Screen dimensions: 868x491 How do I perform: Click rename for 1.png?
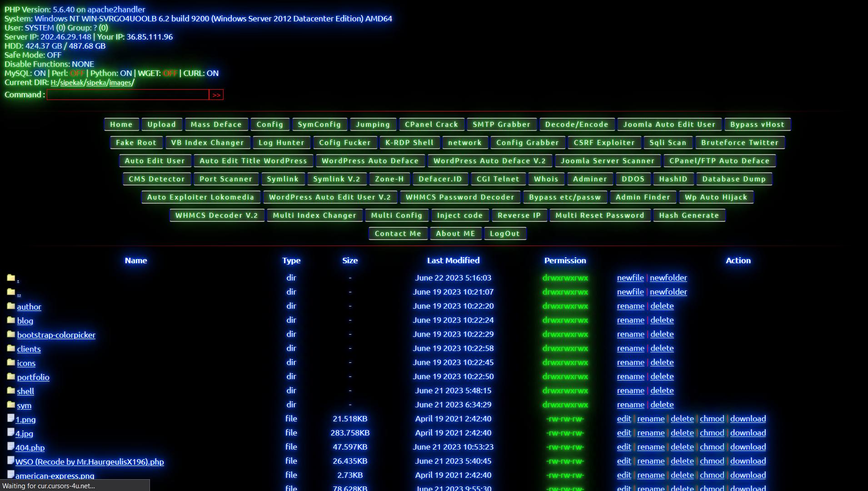coord(651,419)
